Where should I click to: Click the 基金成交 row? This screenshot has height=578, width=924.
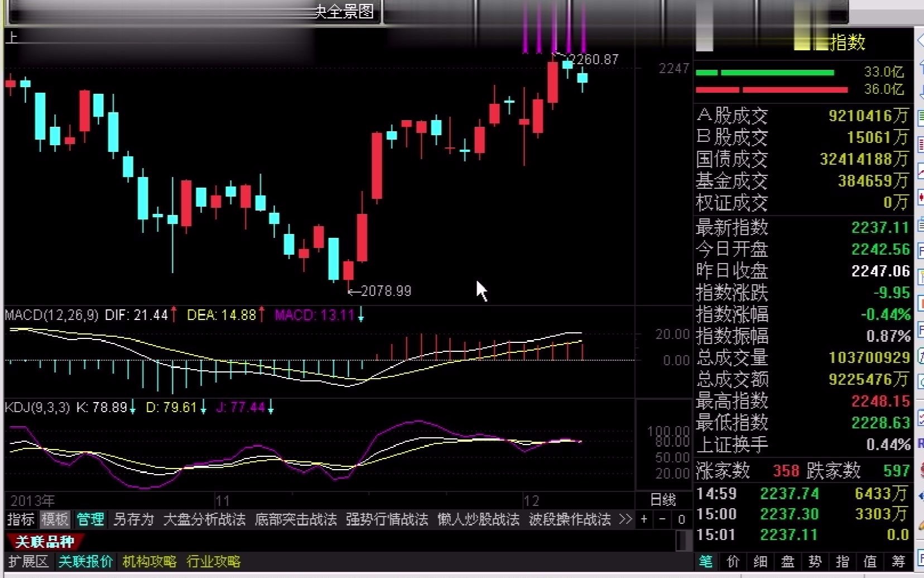(x=803, y=181)
